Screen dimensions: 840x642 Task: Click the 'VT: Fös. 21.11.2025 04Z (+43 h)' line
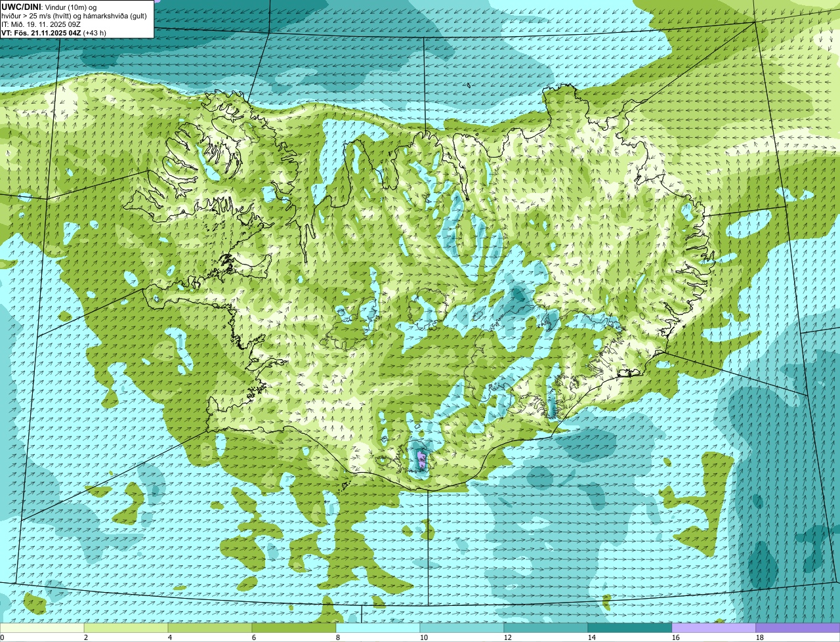54,33
